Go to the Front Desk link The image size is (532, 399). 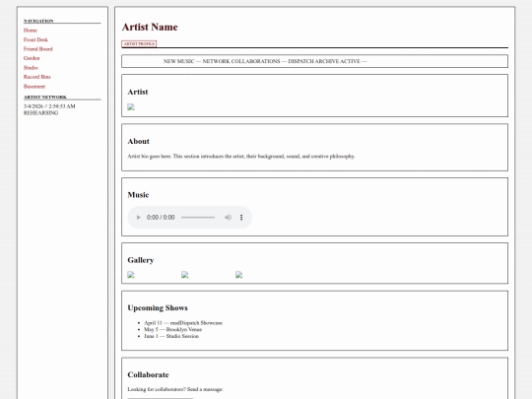35,39
